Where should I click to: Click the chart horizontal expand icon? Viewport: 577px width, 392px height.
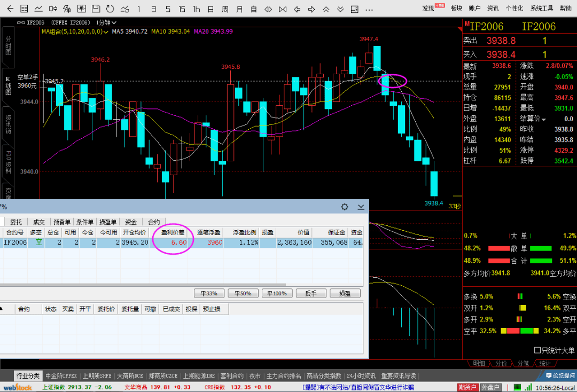pyautogui.click(x=268, y=9)
